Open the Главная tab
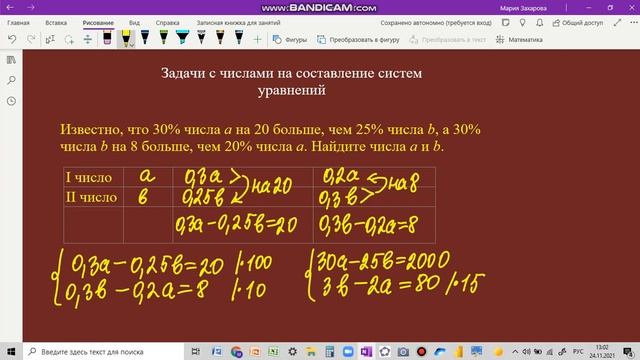640x360 pixels. point(18,23)
